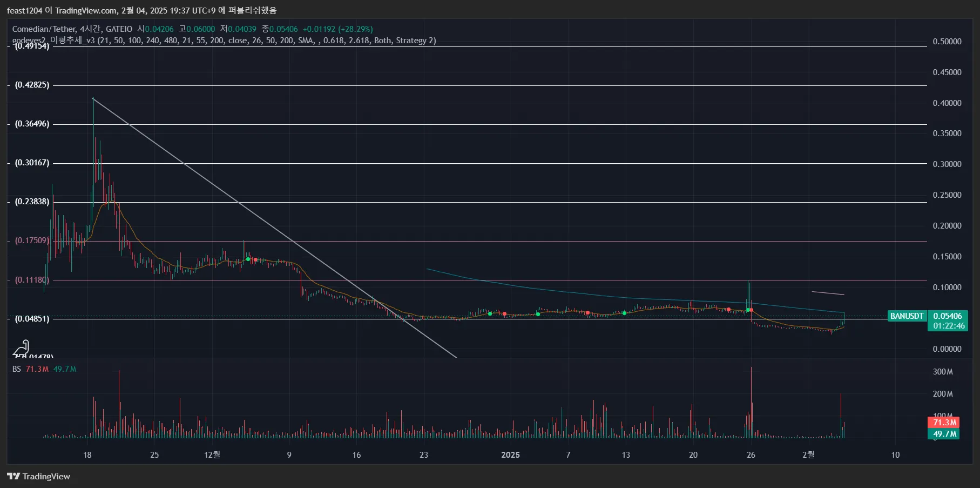This screenshot has height=488, width=980.
Task: Click date 25 on the time axis
Action: tap(154, 455)
